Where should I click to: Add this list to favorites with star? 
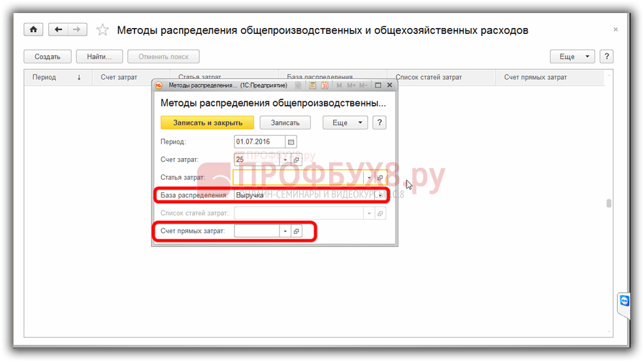(x=103, y=30)
